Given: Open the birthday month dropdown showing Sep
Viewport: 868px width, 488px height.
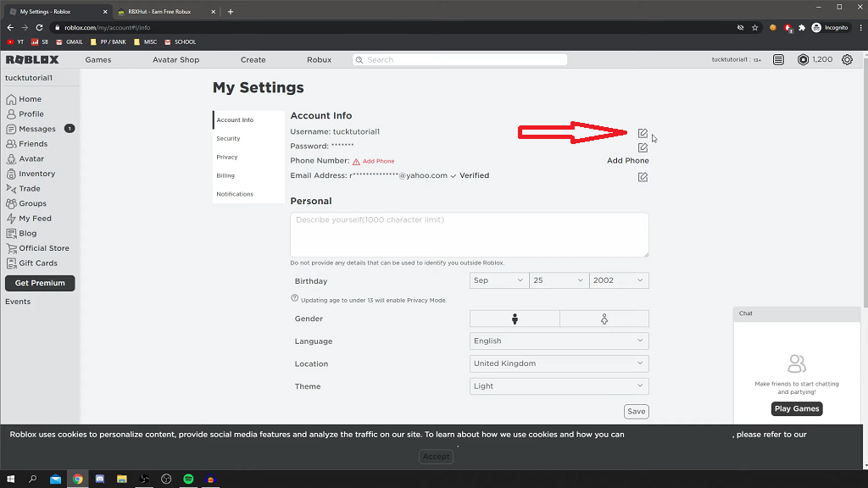Looking at the screenshot, I should tap(498, 280).
